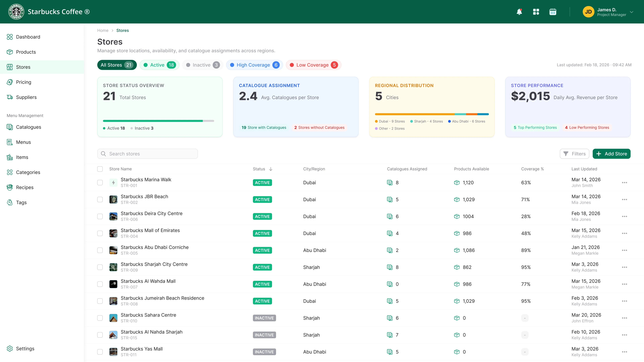Show All Stores tab

click(117, 65)
